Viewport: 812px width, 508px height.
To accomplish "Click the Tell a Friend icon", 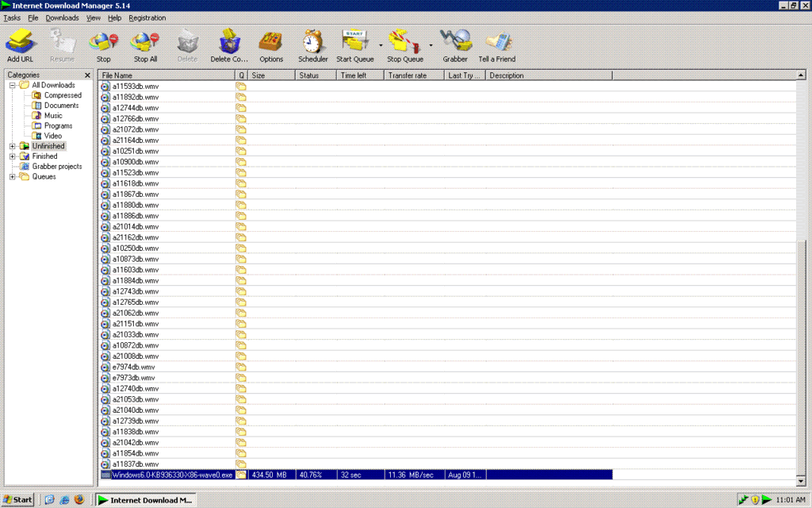I will pyautogui.click(x=497, y=41).
